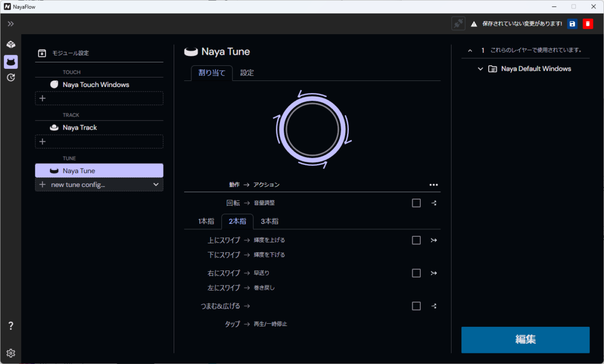Screen dimensions: 604x364
Task: Click the blue save changes icon
Action: 572,24
